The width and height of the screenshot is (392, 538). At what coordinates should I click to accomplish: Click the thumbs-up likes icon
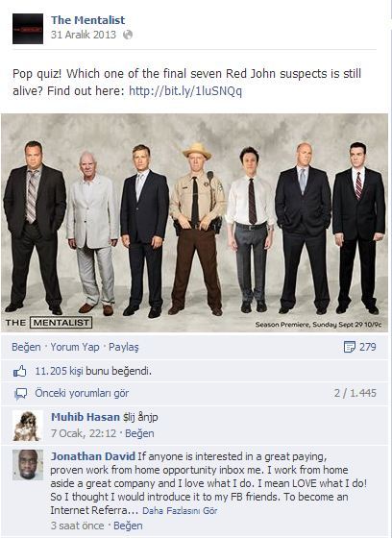(x=19, y=371)
